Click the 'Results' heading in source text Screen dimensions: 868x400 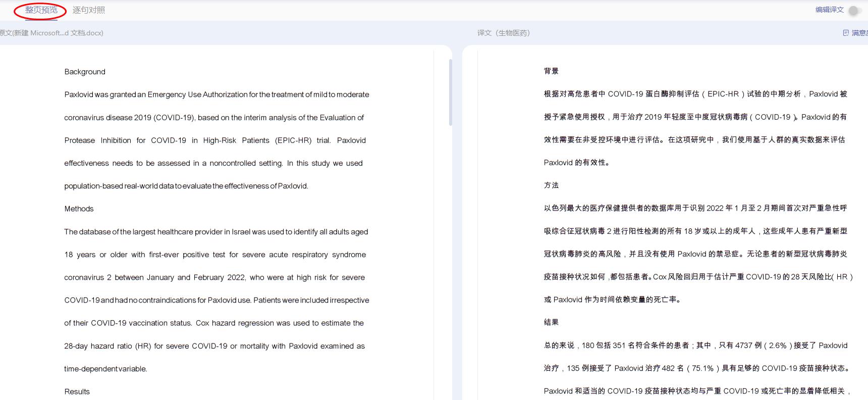click(77, 391)
